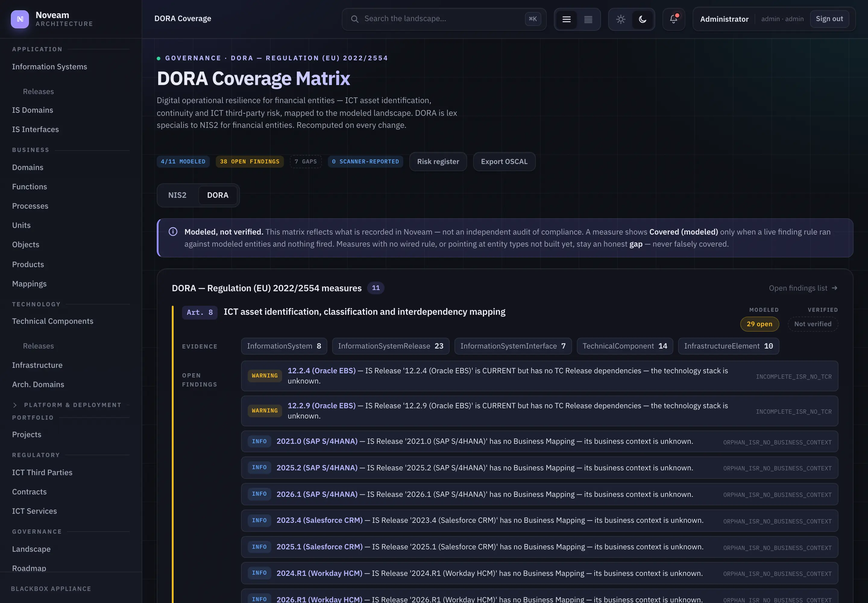Open the 2023.4 (Salesforce CRM) finding link

(319, 520)
